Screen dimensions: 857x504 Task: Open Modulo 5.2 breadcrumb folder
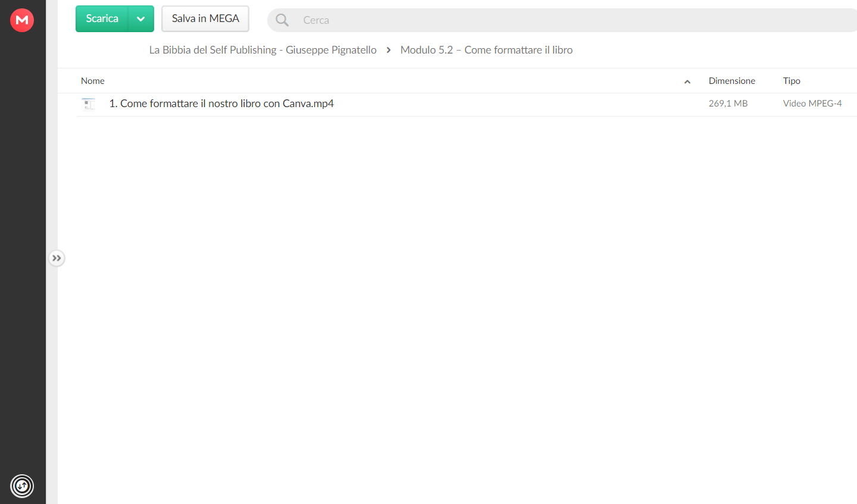pyautogui.click(x=486, y=50)
